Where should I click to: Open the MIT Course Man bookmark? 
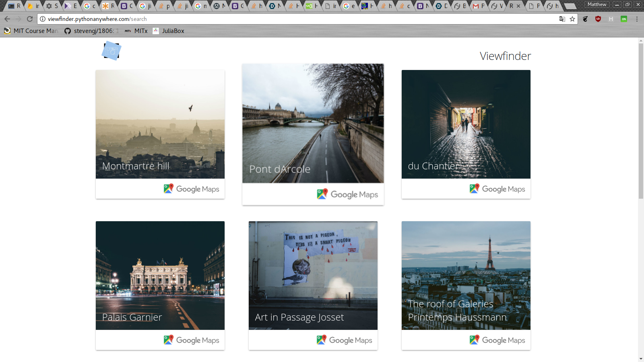(31, 31)
